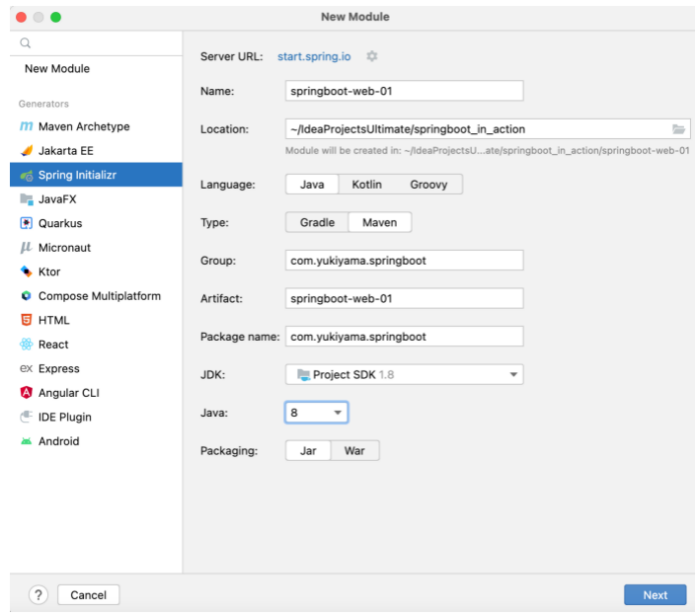Viewport: 697px width, 616px height.
Task: Click the HTML5 shield icon
Action: click(27, 320)
